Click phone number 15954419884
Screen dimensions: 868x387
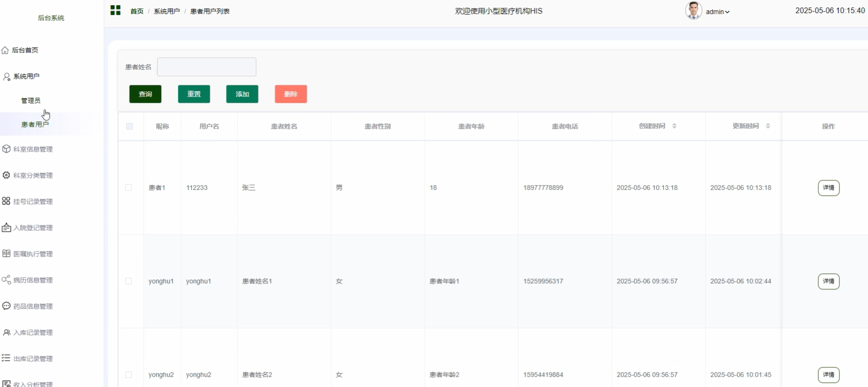pos(543,374)
